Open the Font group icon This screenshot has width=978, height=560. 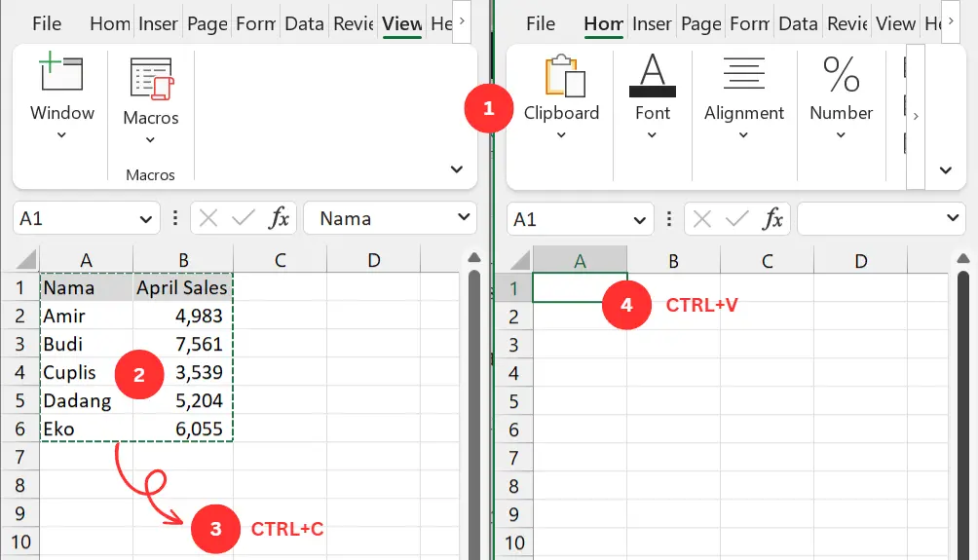tap(652, 78)
